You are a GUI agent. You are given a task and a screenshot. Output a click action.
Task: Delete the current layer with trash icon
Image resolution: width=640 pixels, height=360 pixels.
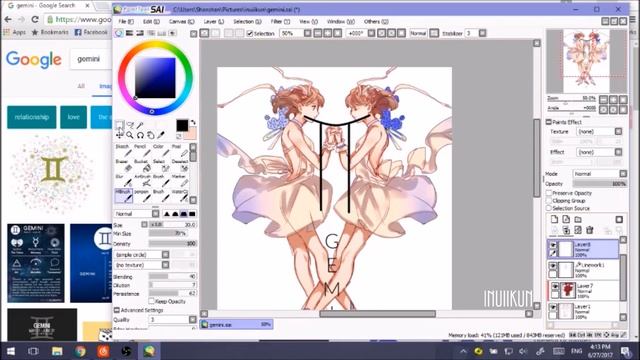pos(590,230)
